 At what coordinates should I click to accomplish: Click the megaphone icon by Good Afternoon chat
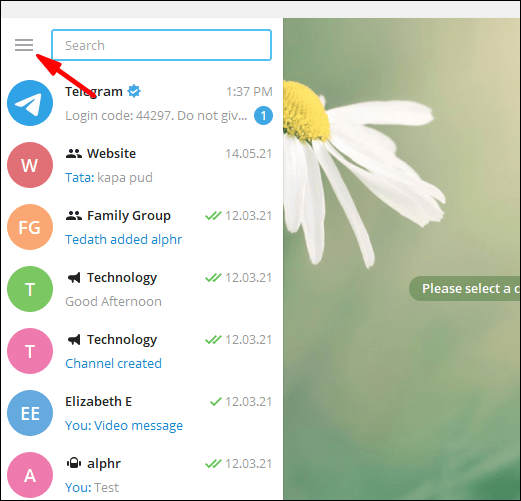[x=74, y=278]
